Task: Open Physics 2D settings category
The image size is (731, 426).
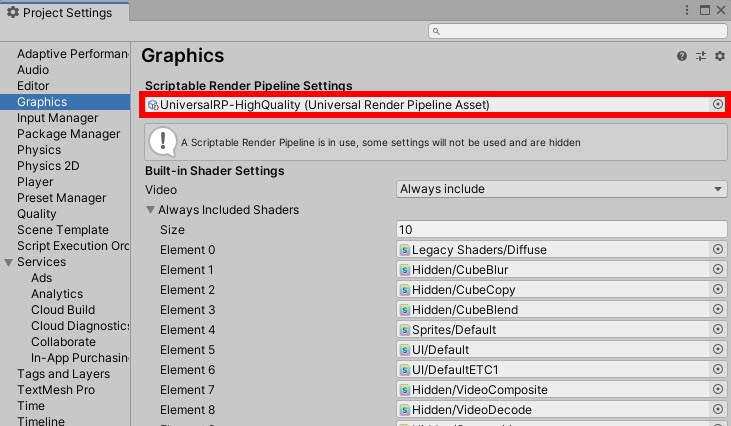Action: [48, 166]
